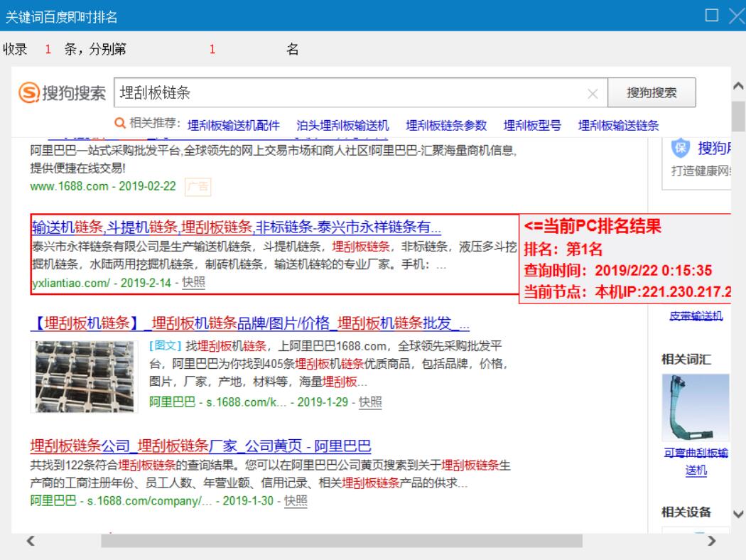
Task: Click 相关设备 sidebar heading
Action: tap(686, 512)
